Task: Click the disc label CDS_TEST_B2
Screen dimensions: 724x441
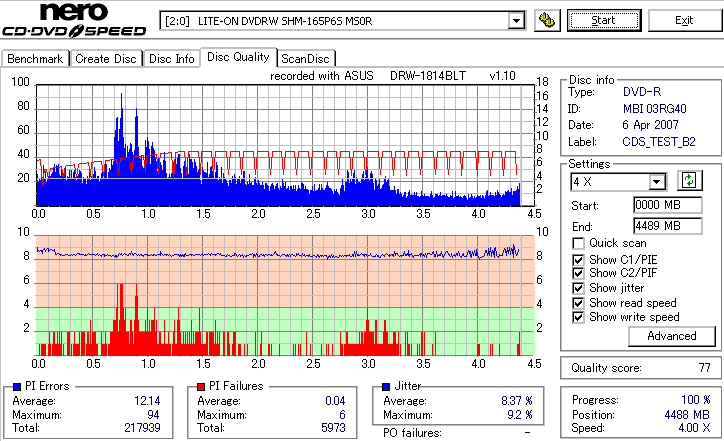Action: point(659,142)
